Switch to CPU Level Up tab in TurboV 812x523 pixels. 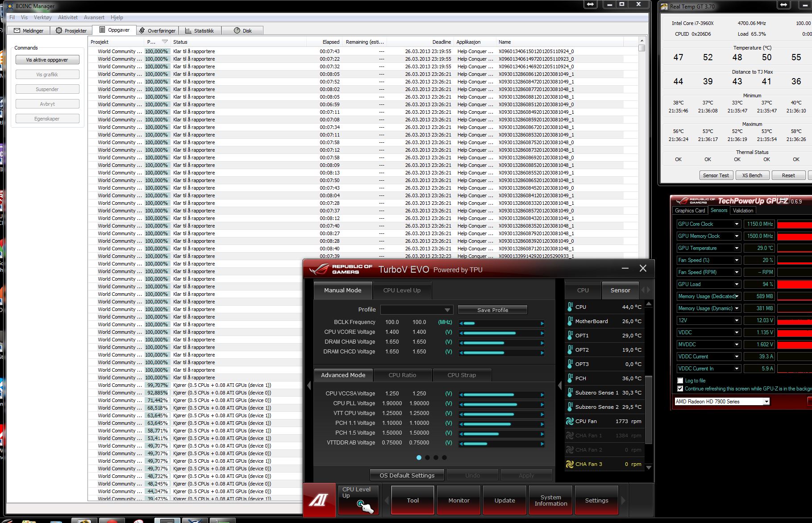point(402,290)
